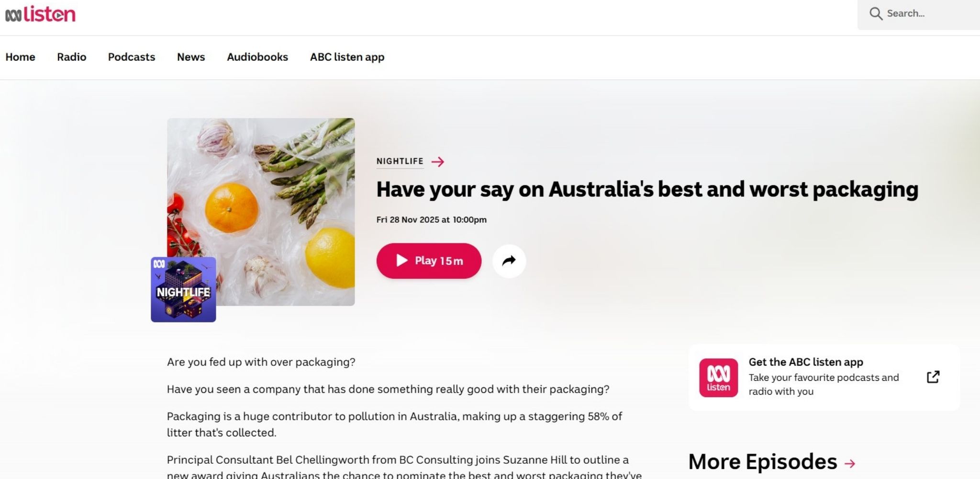Open the Podcasts menu item
The width and height of the screenshot is (980, 479).
coord(132,57)
